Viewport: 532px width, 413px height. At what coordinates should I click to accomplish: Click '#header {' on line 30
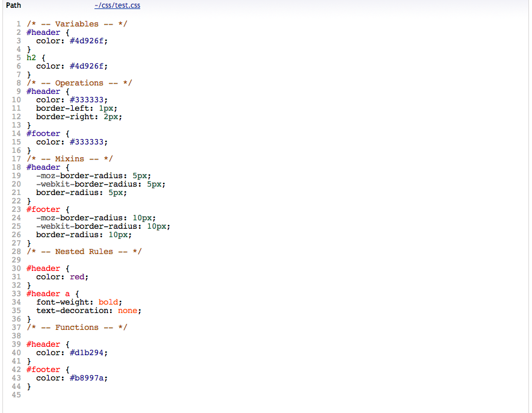click(48, 269)
